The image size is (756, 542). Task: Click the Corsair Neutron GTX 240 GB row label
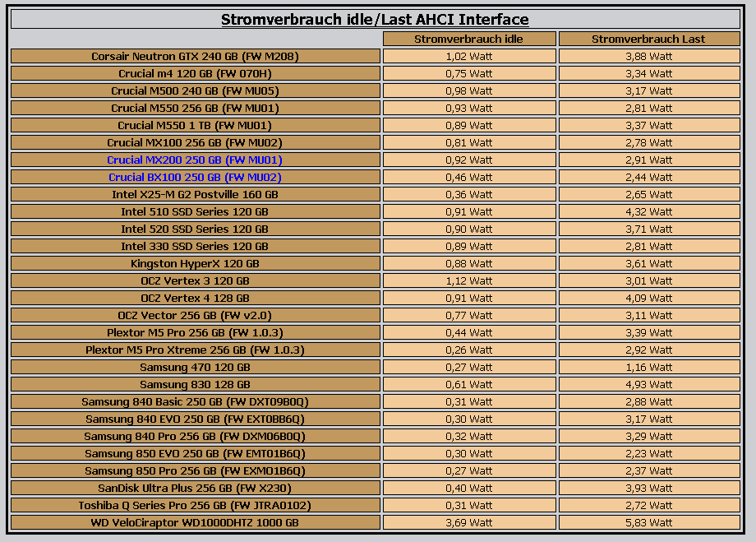coord(195,56)
